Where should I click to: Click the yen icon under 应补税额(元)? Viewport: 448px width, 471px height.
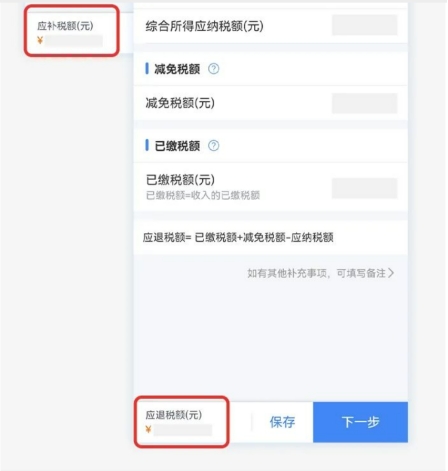(40, 41)
